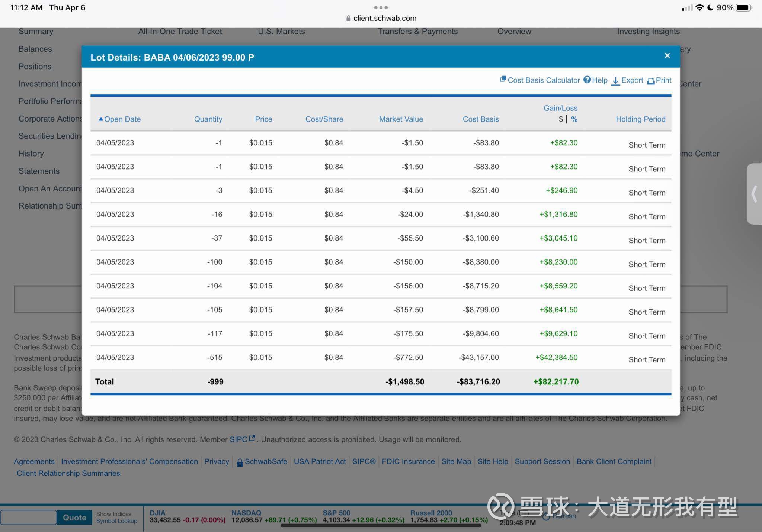Open Investing Insights link
Viewport: 762px width, 532px height.
tap(648, 31)
